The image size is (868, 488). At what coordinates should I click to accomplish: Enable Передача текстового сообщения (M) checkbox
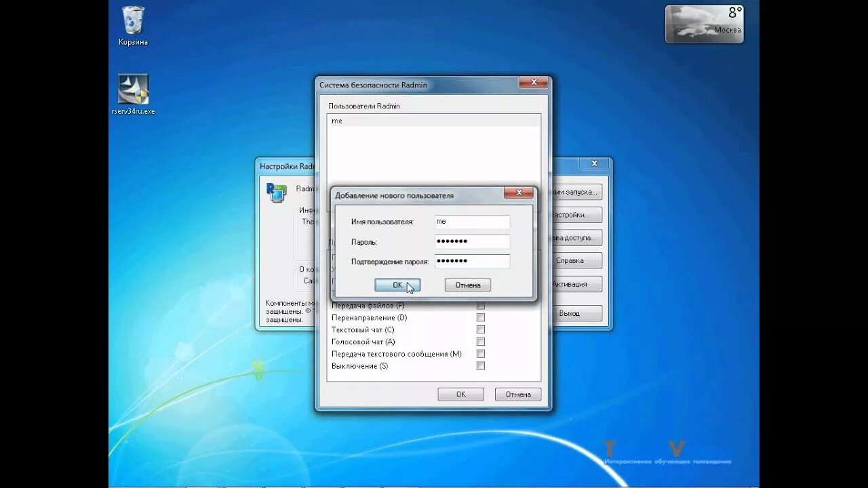pos(481,354)
